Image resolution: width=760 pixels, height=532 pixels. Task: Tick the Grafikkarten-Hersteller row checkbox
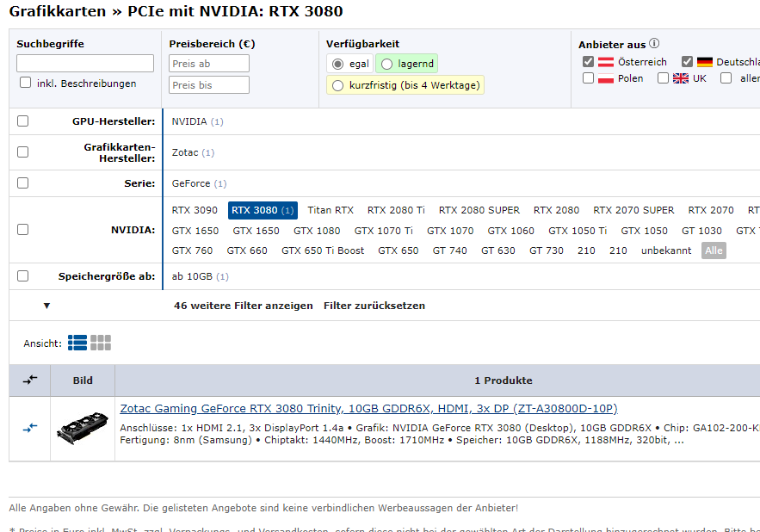(x=22, y=152)
